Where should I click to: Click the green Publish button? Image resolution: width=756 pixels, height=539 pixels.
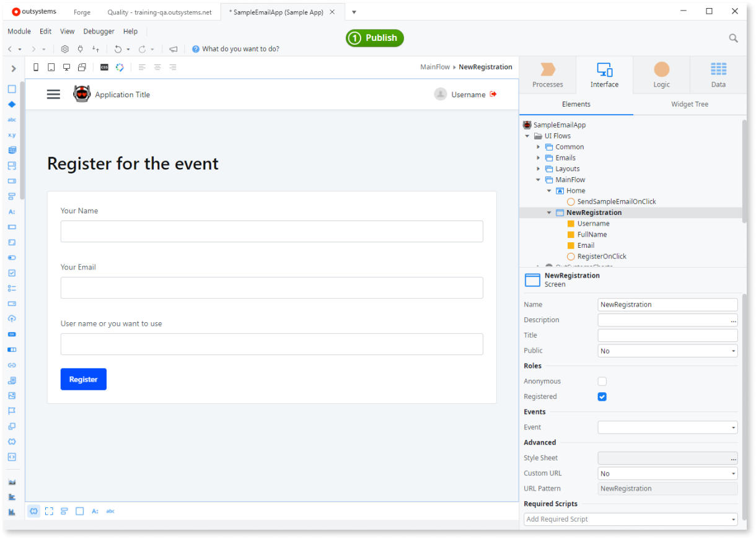(374, 38)
